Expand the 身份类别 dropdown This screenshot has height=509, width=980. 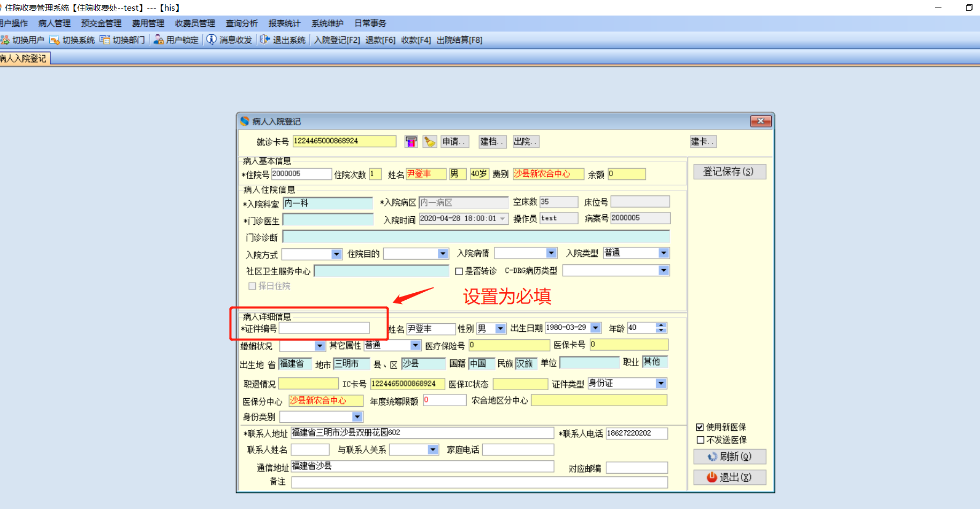point(358,416)
